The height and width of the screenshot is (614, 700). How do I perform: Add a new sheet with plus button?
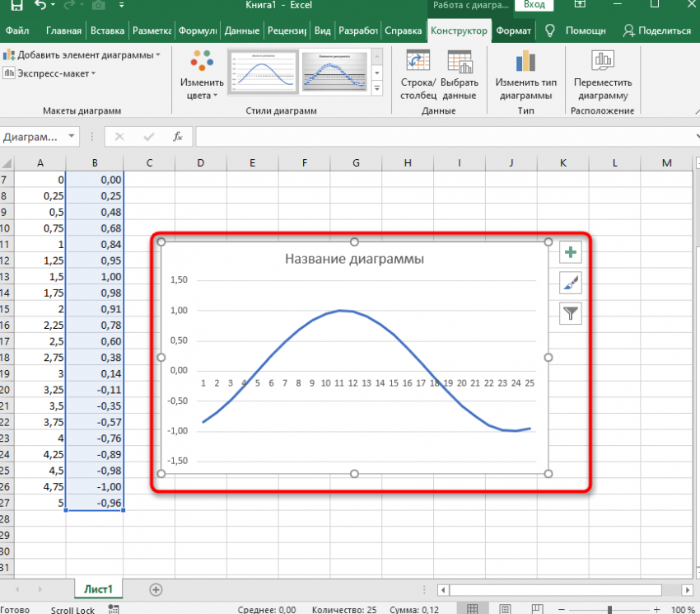coord(156,589)
